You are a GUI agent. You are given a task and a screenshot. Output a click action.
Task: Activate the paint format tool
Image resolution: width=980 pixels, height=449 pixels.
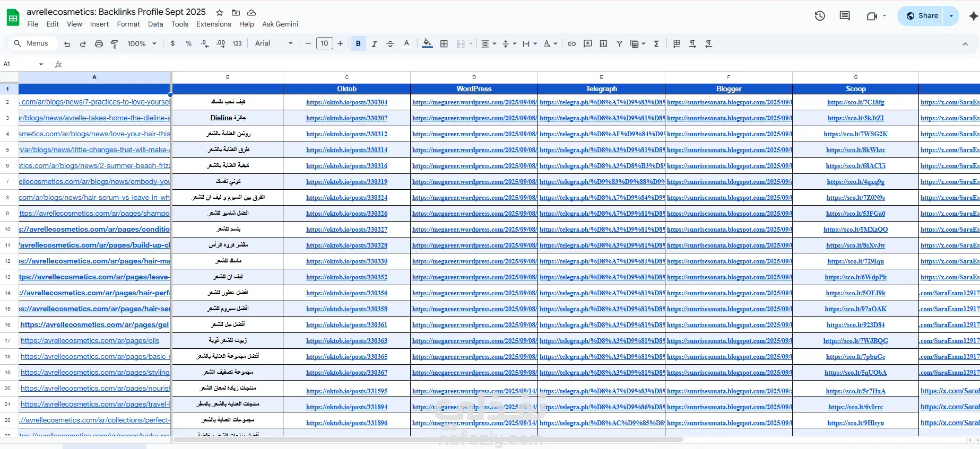(x=114, y=43)
